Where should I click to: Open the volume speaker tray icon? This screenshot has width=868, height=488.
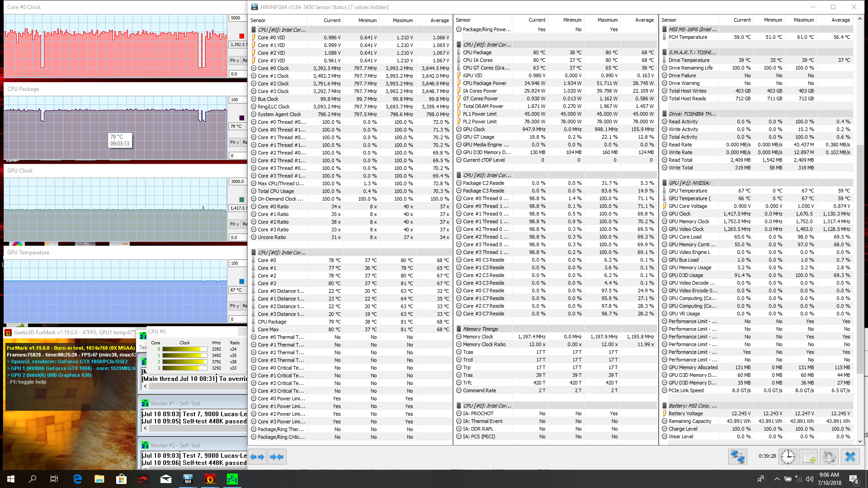tap(809, 479)
